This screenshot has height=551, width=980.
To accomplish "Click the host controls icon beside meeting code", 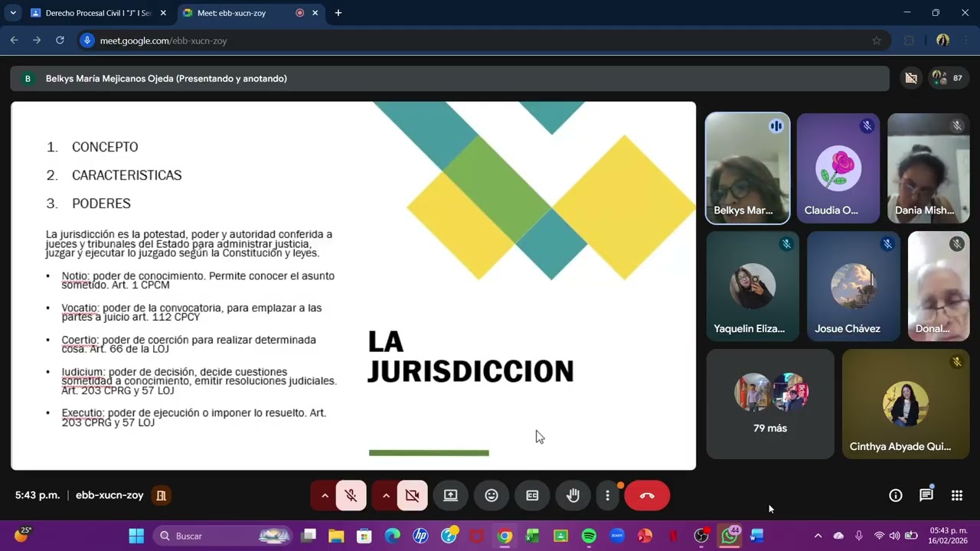I will tap(161, 495).
